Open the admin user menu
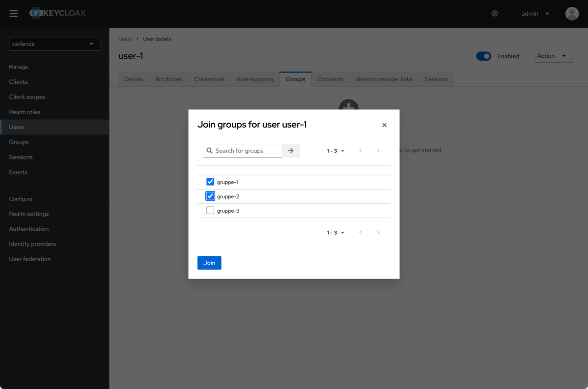Image resolution: width=588 pixels, height=389 pixels. pos(535,13)
